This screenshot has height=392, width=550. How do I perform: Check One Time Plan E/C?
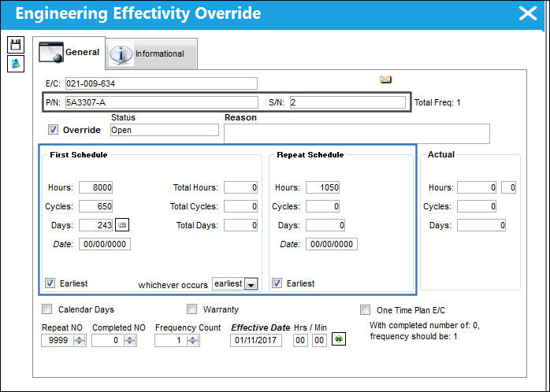tap(365, 309)
